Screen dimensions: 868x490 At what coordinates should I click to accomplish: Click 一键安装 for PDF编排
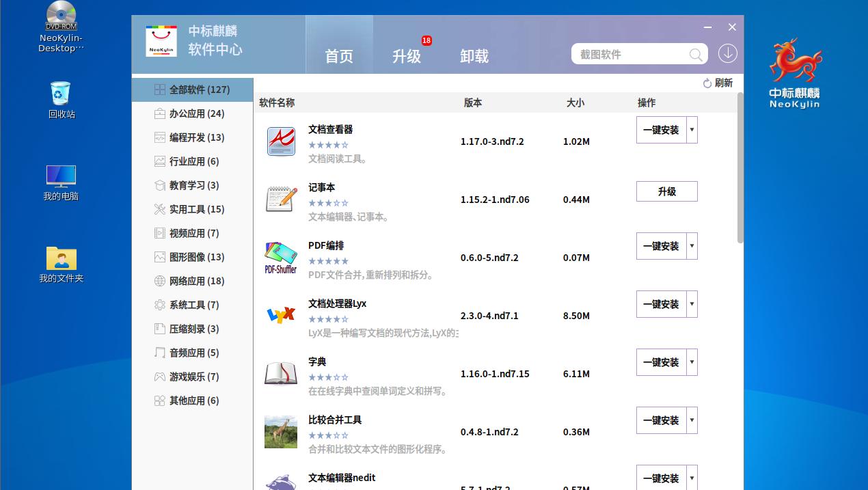click(x=661, y=246)
